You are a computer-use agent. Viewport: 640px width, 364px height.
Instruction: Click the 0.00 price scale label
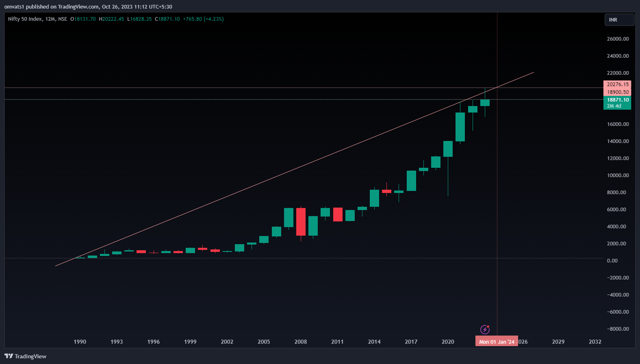(612, 261)
